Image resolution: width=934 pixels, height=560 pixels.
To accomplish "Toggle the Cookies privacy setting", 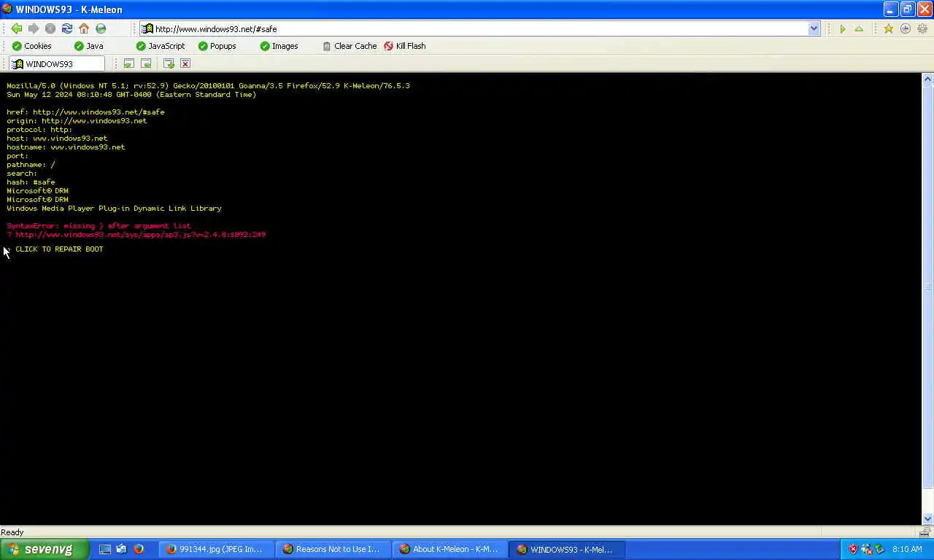I will tap(31, 46).
